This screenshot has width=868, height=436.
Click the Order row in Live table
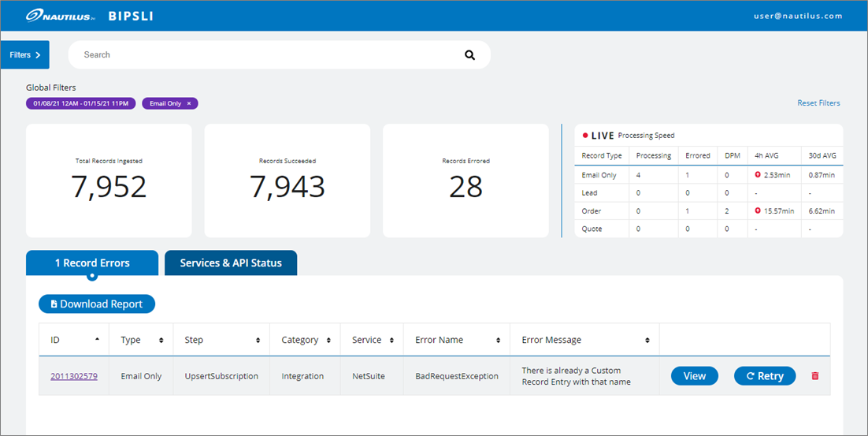[709, 211]
